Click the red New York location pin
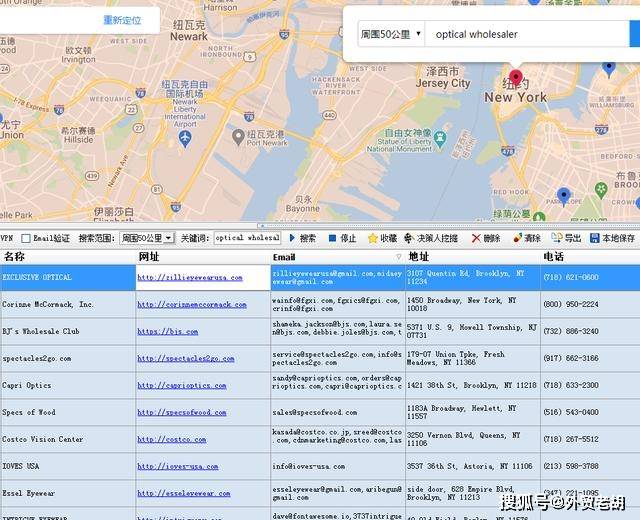Screen dimensions: 640x520 pos(516,76)
